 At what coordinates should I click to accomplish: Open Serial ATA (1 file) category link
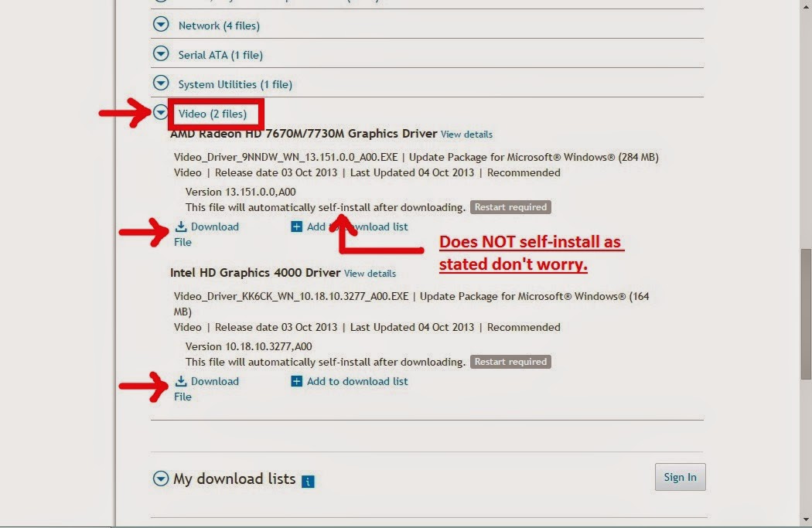pyautogui.click(x=220, y=55)
